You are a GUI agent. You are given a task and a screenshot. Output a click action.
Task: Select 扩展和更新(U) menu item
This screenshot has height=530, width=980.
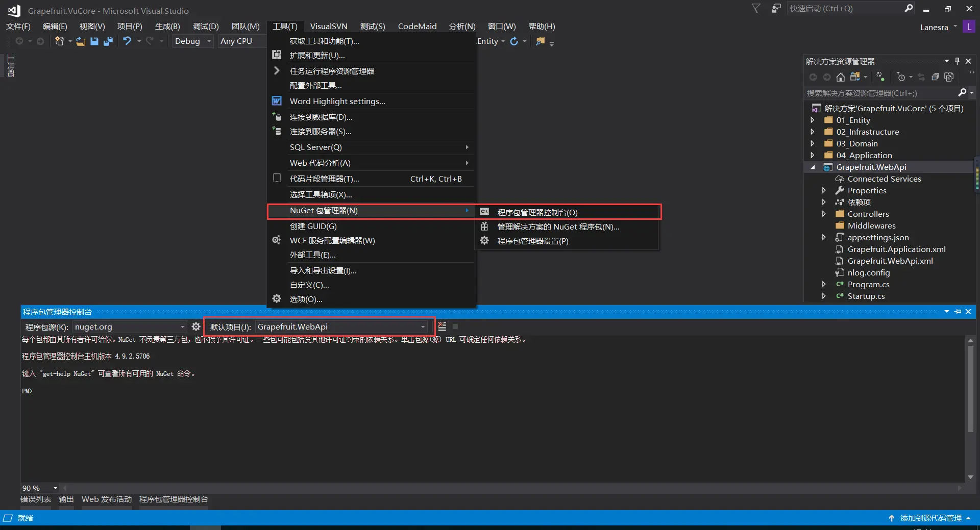pyautogui.click(x=372, y=55)
